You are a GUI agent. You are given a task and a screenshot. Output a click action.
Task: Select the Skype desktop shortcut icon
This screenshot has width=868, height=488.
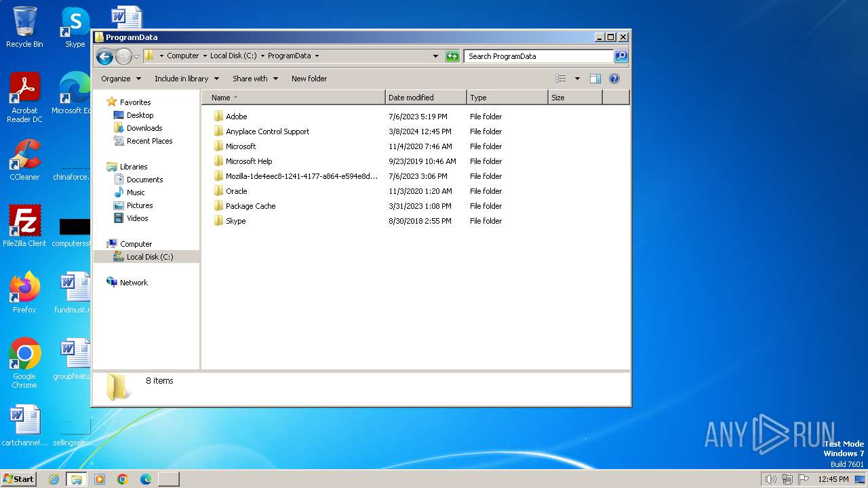[74, 27]
